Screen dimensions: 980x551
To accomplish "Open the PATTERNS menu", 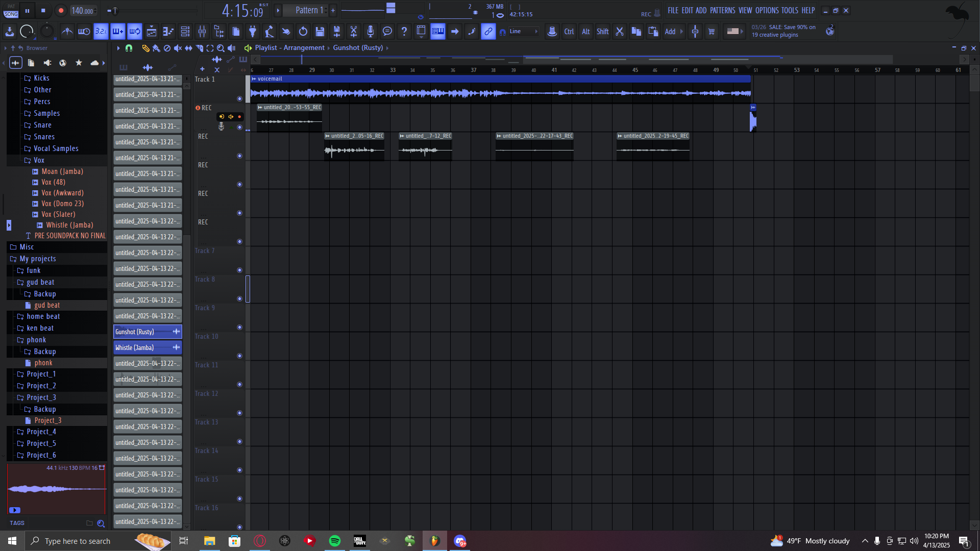I will (x=722, y=10).
